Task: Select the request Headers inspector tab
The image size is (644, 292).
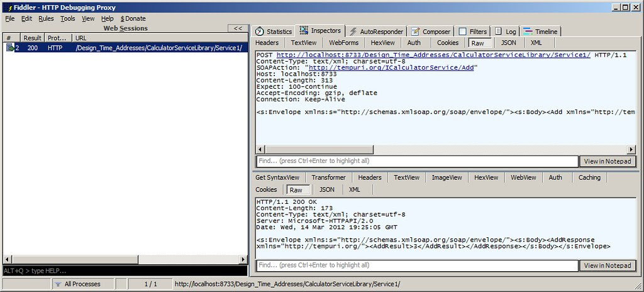Action: tap(267, 43)
